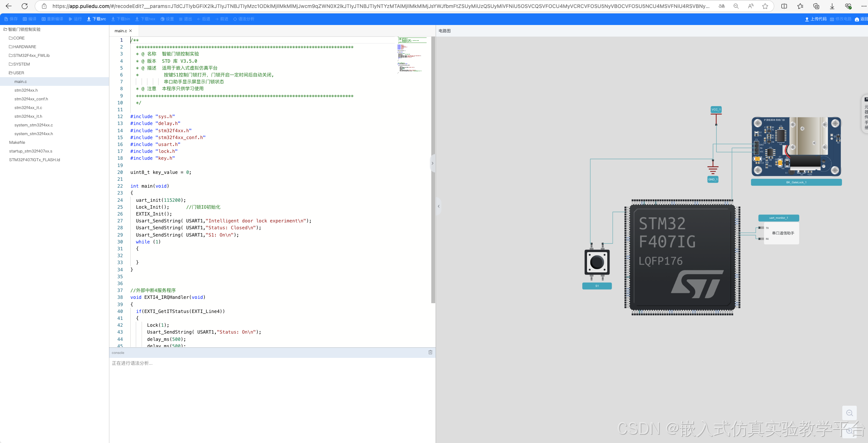This screenshot has height=443, width=868.
Task: Add page to favorites with star icon
Action: pos(765,6)
